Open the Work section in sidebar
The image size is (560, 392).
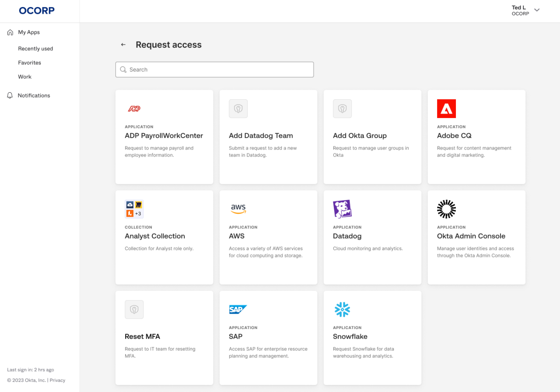(24, 76)
